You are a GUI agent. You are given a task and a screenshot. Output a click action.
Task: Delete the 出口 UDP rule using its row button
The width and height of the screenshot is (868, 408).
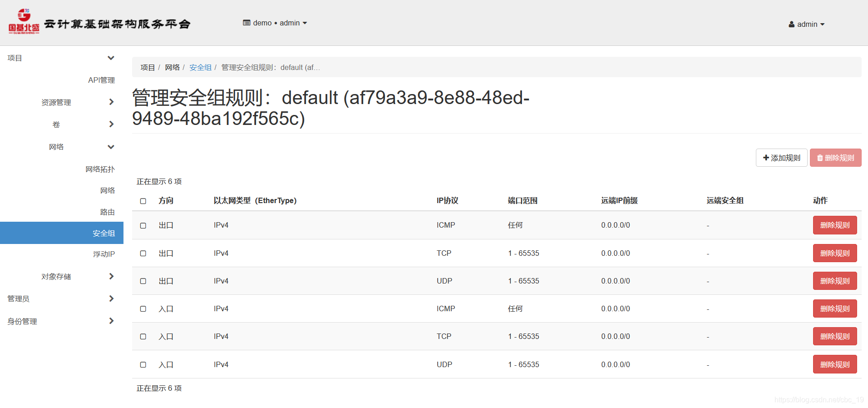click(834, 281)
